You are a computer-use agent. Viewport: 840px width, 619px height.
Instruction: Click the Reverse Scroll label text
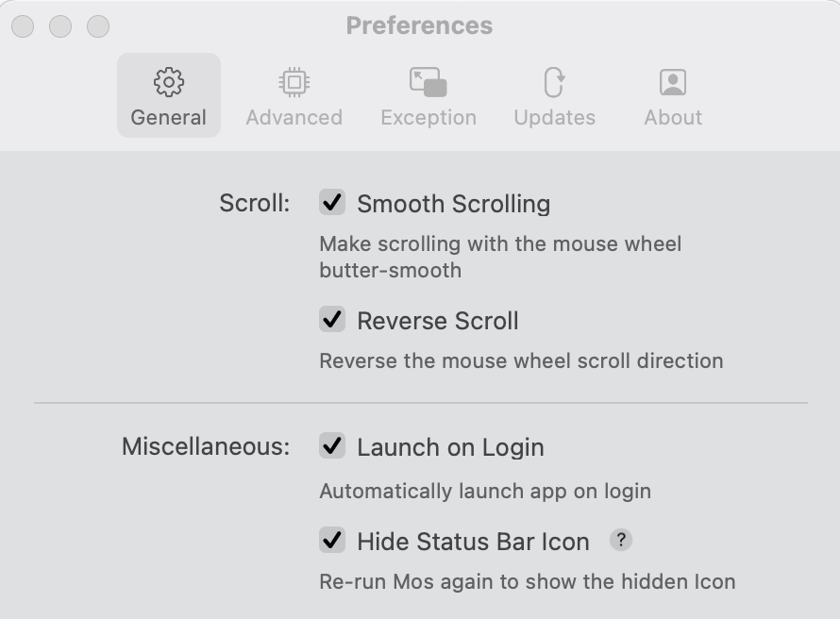pos(437,321)
